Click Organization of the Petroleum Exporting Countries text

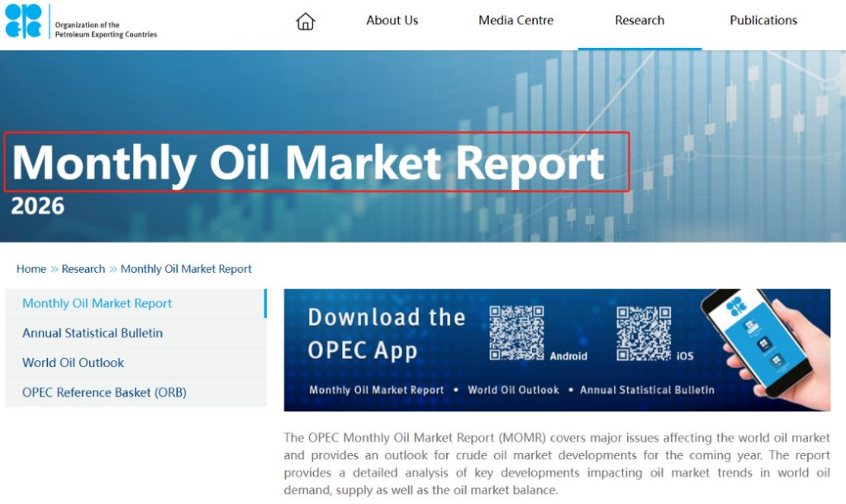pos(106,29)
